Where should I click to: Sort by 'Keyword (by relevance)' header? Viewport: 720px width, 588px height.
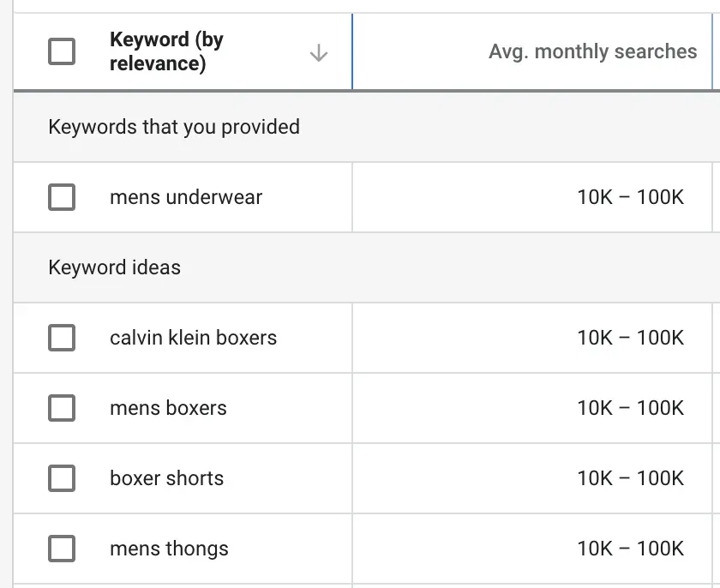click(166, 51)
